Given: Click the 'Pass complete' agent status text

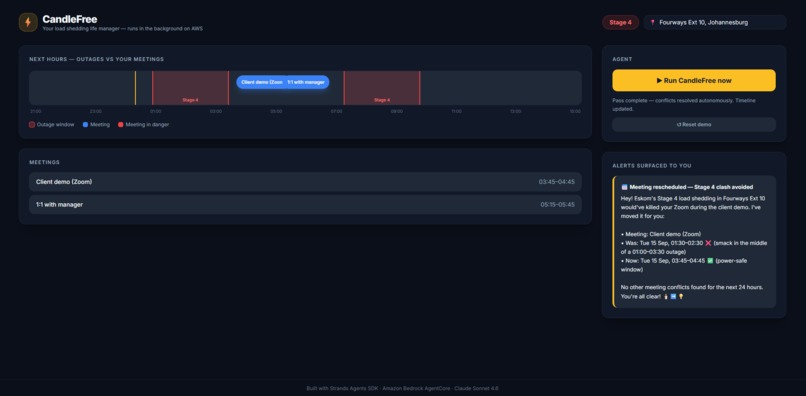Looking at the screenshot, I should click(684, 104).
